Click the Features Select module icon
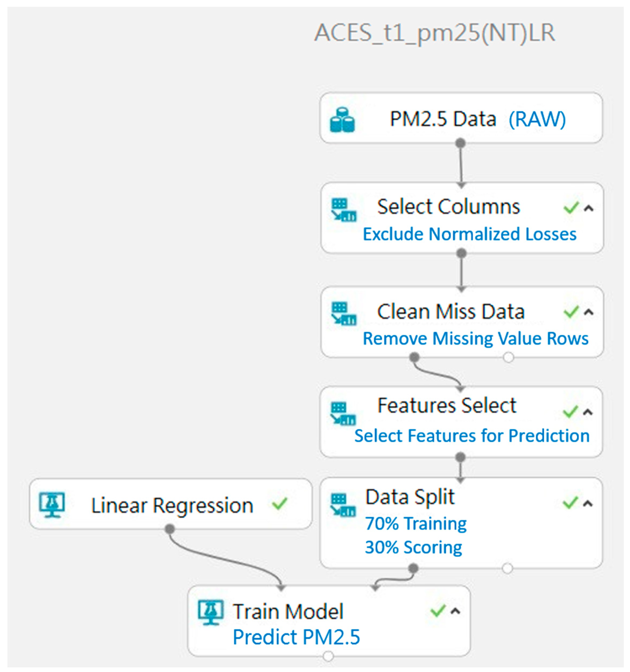 (343, 413)
